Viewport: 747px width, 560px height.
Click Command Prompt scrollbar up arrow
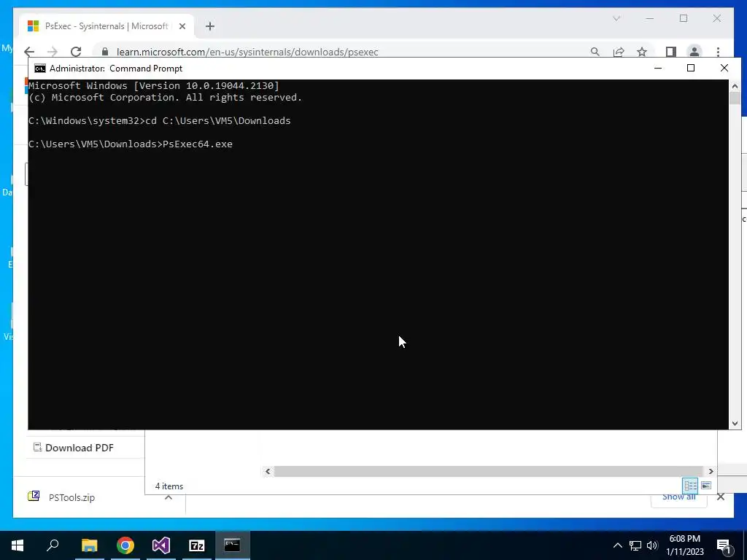[735, 86]
